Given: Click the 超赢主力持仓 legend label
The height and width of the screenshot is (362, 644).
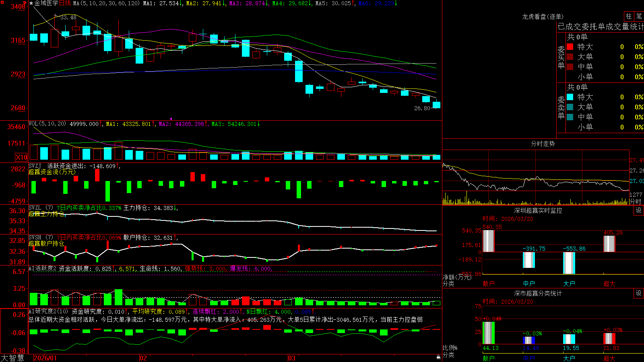Looking at the screenshot, I should 46,214.
